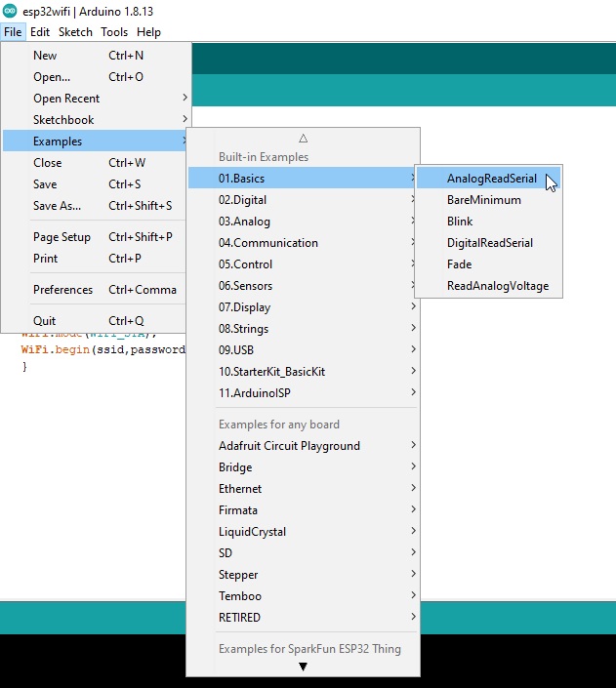
Task: Expand the 10.StarterKit_BasicKit submenu
Action: (x=303, y=372)
